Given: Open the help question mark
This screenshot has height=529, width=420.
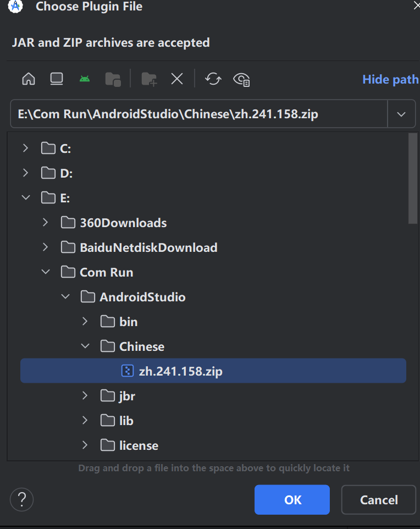Looking at the screenshot, I should pos(21,499).
